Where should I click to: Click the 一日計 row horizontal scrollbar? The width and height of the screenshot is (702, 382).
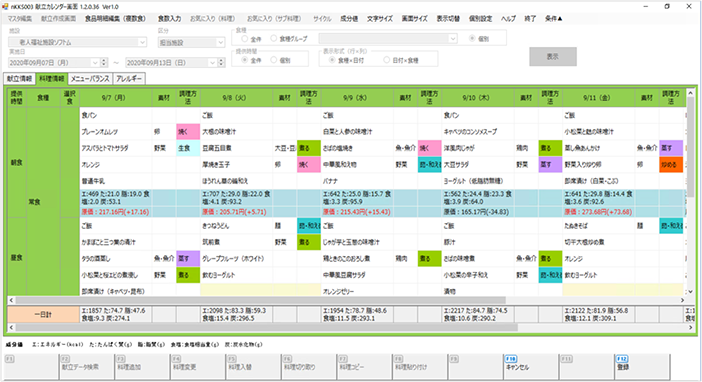[x=352, y=328]
